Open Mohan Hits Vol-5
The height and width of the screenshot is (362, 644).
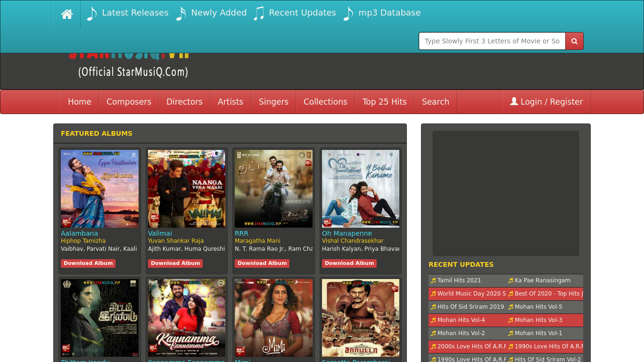click(538, 307)
